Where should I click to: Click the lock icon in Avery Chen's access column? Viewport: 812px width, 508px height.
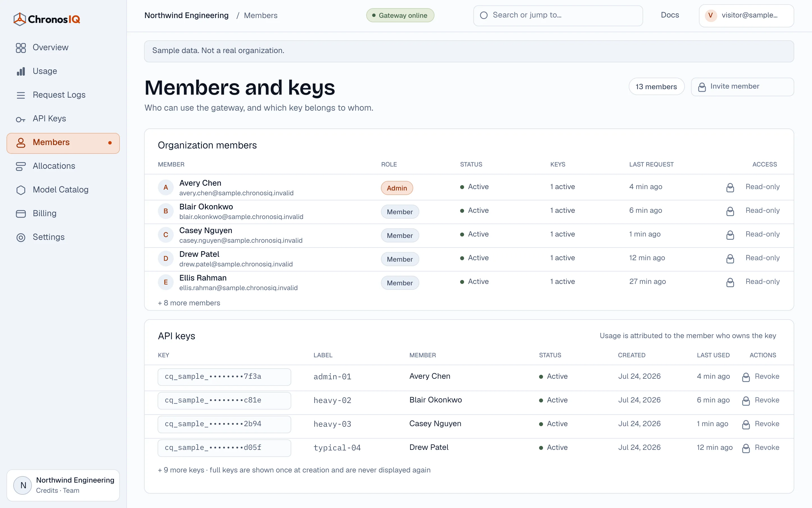(730, 187)
